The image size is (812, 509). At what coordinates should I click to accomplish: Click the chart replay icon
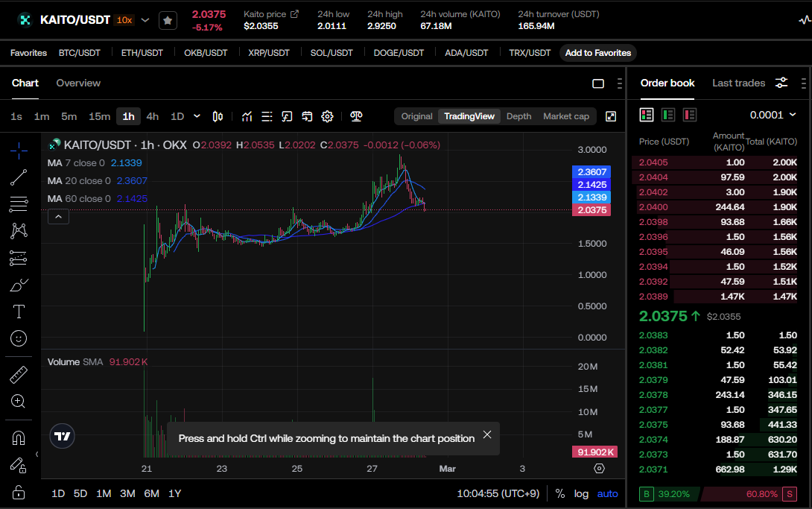(287, 116)
